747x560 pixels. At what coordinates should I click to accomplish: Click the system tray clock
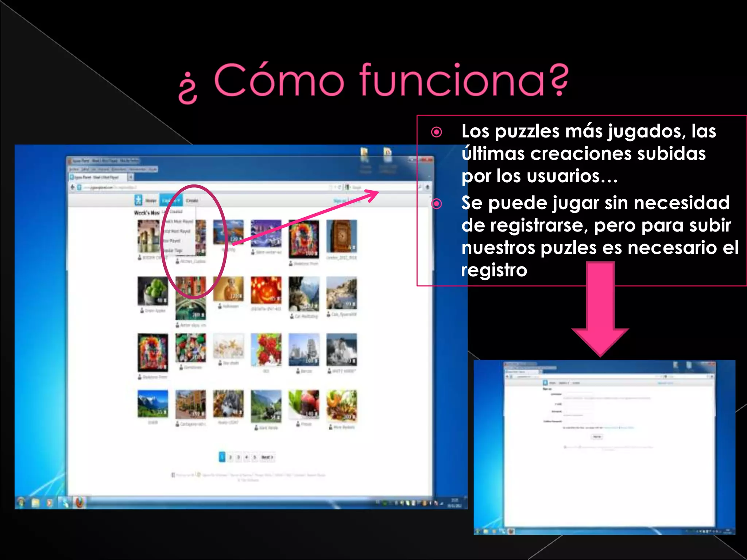[454, 503]
